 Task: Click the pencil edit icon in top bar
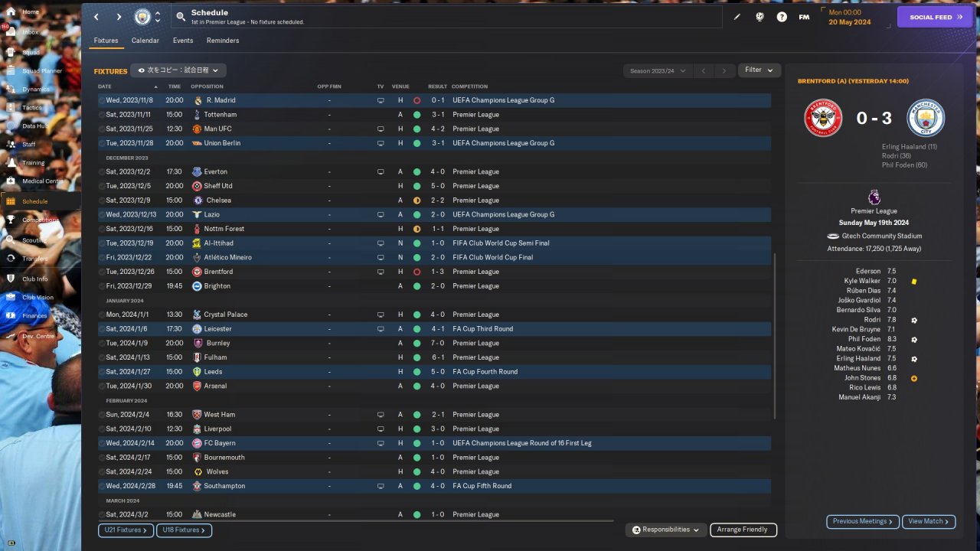click(737, 17)
